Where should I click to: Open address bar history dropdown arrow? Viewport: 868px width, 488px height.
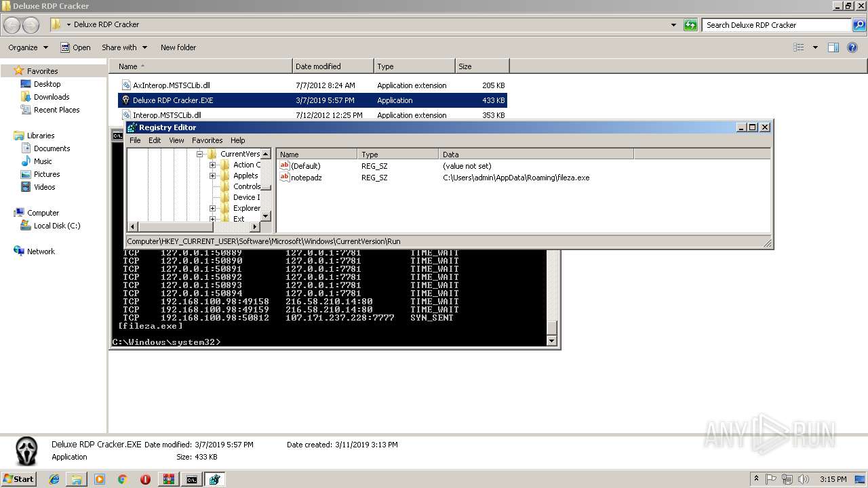(673, 25)
